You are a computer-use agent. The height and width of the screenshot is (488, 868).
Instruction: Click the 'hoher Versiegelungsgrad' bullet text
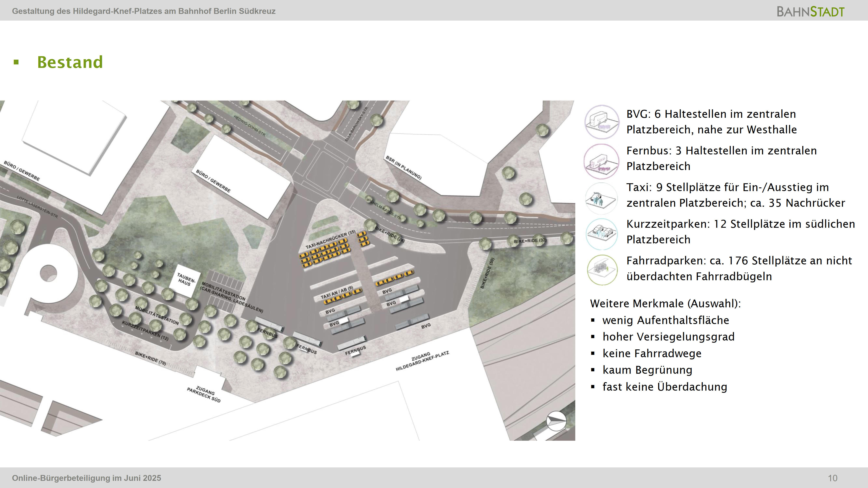pos(668,336)
